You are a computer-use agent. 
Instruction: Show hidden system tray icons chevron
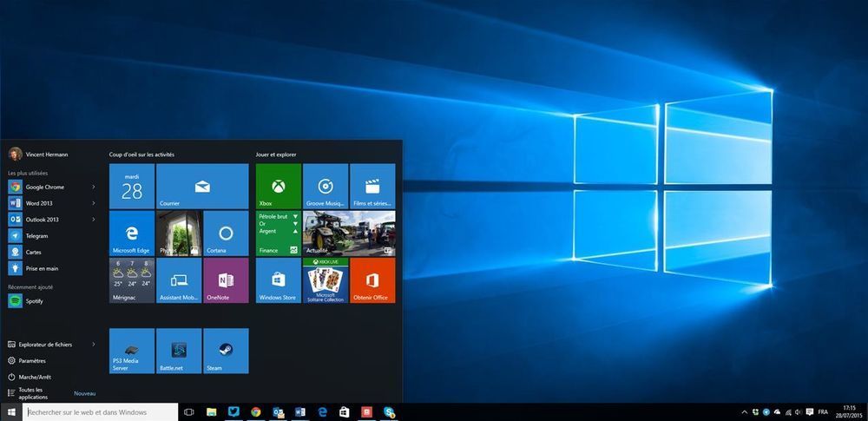744,412
